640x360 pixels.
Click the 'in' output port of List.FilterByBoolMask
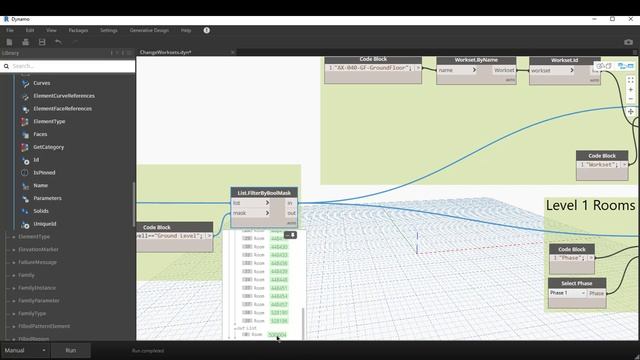[291, 203]
